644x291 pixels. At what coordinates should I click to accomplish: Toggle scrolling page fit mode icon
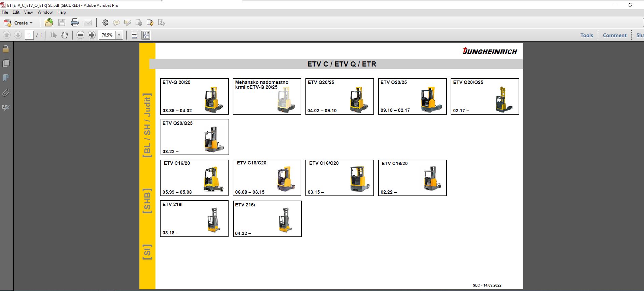135,35
